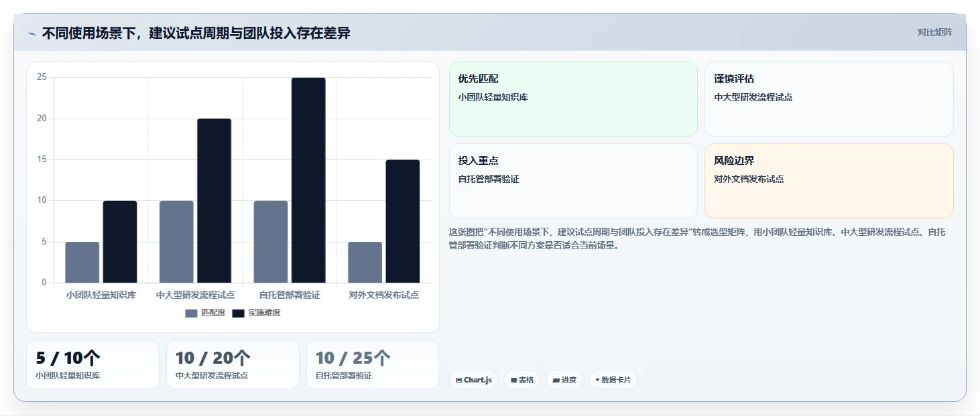The width and height of the screenshot is (980, 416).
Task: Click the y-axis value 15
Action: (x=42, y=159)
